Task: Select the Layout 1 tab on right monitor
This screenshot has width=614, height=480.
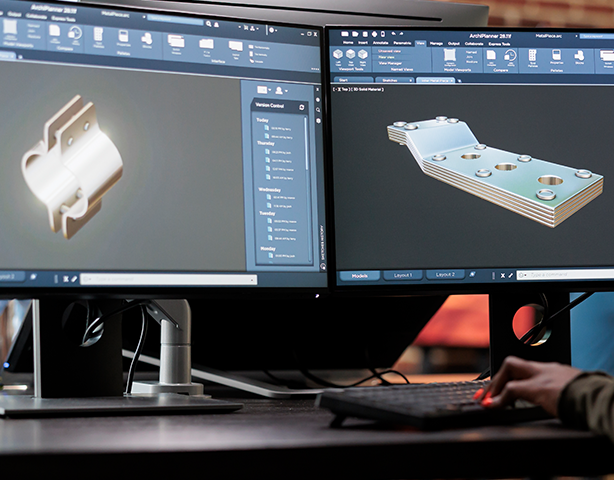Action: click(x=403, y=275)
